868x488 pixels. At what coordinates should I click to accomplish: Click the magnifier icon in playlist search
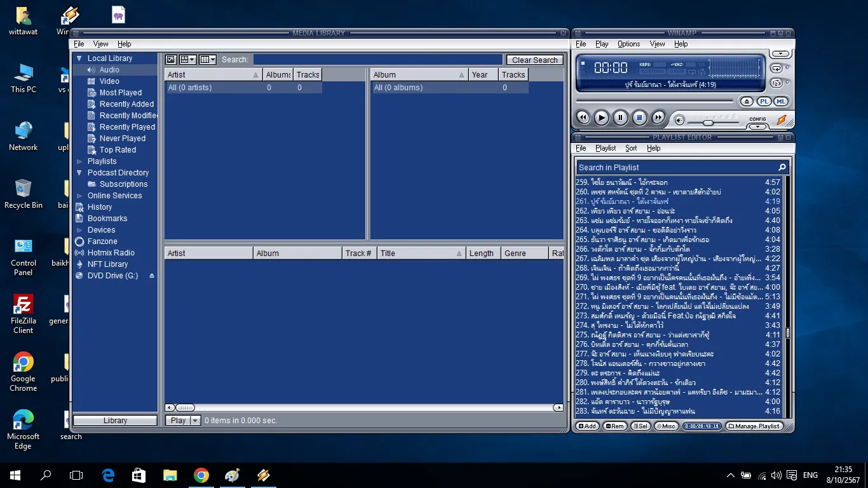coord(782,167)
